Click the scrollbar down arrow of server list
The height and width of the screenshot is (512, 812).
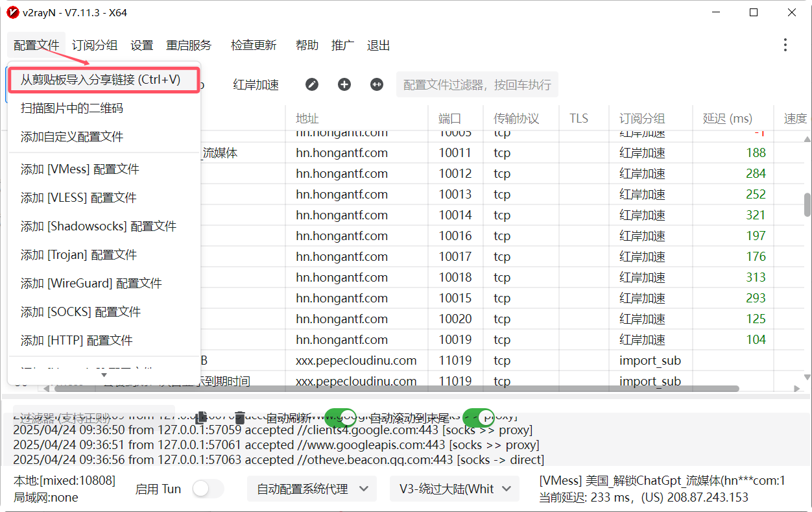tap(807, 378)
